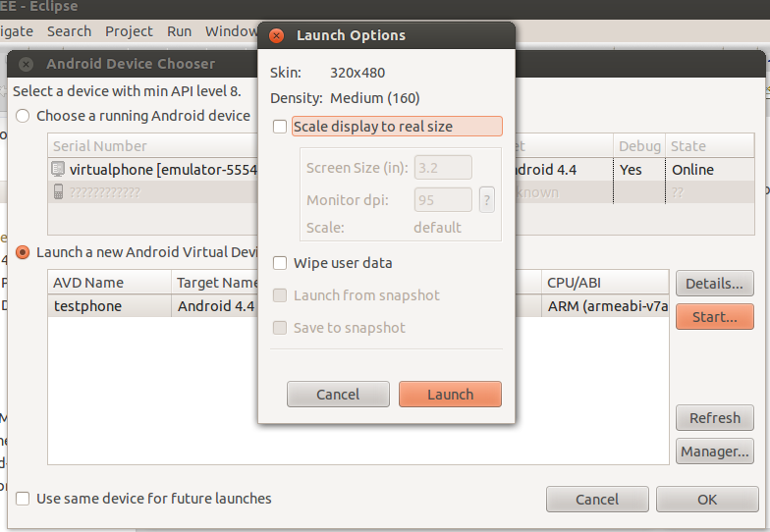Cancel the Android Device Chooser dialog

click(x=597, y=499)
